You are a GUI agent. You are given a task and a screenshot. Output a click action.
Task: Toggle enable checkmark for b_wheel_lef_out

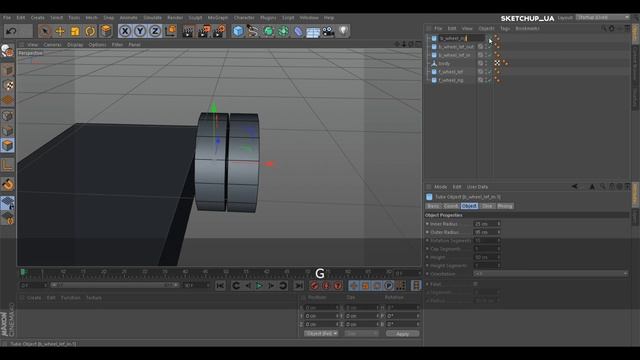click(x=490, y=47)
